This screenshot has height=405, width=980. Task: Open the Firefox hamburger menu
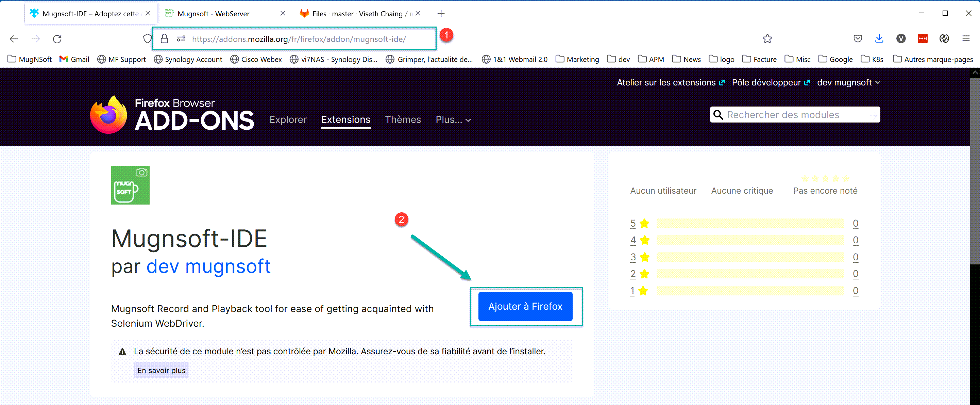(x=966, y=38)
